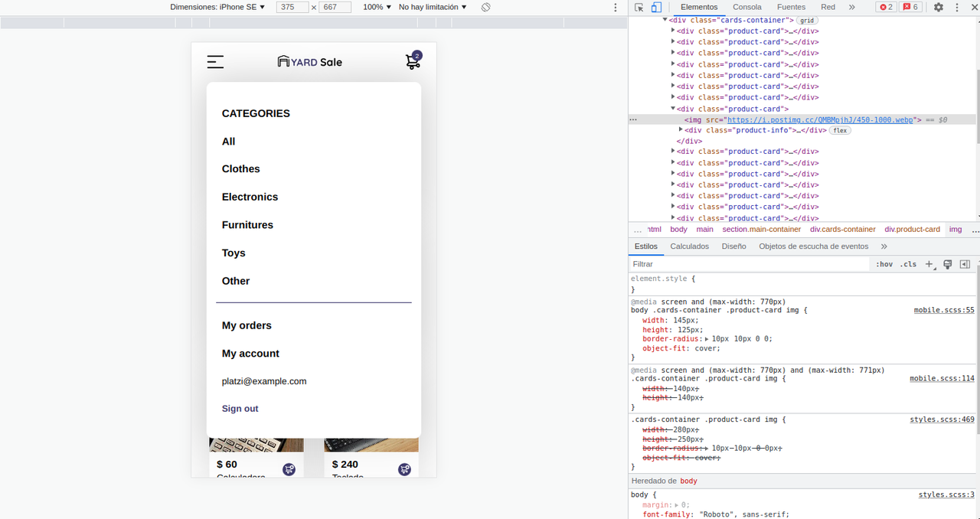Toggle the computed styles sidebar
This screenshot has height=519, width=980.
click(x=965, y=264)
